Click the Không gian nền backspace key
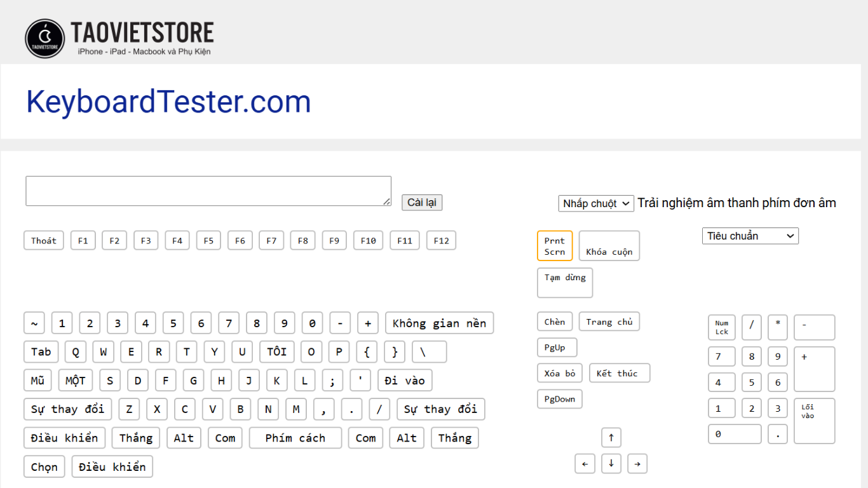 (439, 323)
